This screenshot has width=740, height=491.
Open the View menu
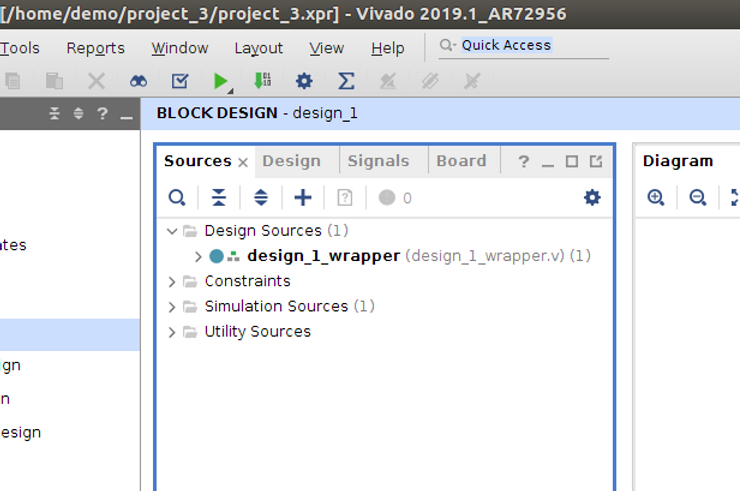coord(327,48)
